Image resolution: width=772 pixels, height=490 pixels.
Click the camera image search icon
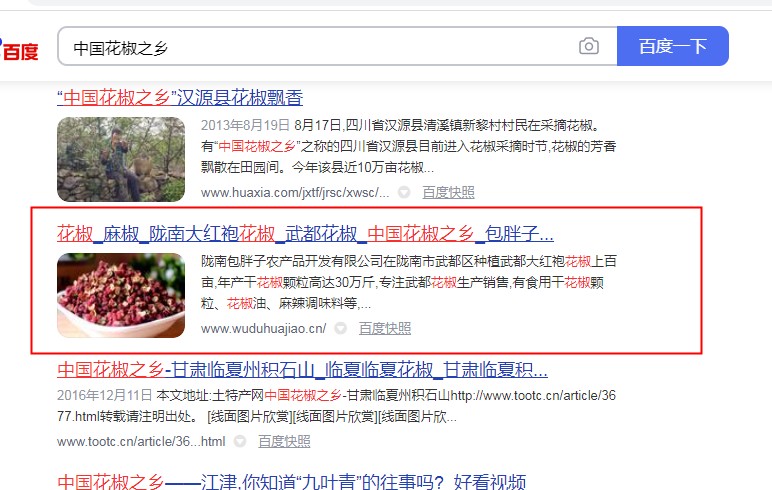pos(588,46)
